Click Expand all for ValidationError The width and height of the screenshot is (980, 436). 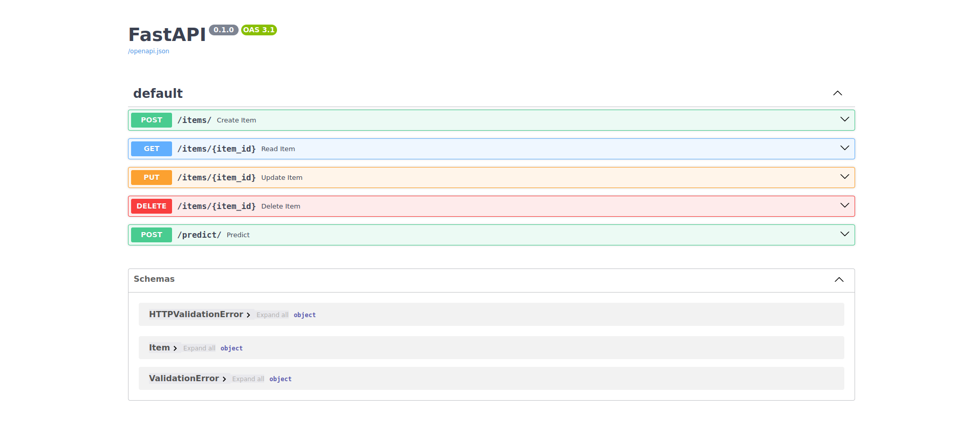(248, 379)
